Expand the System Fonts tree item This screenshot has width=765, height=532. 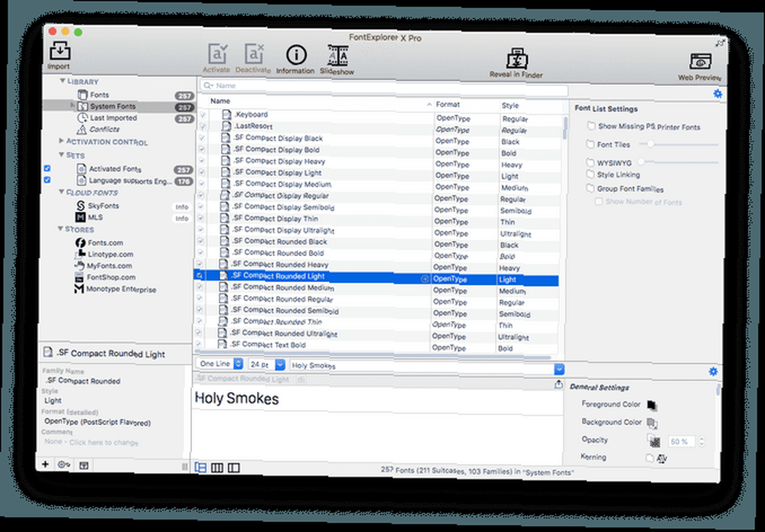[73, 105]
